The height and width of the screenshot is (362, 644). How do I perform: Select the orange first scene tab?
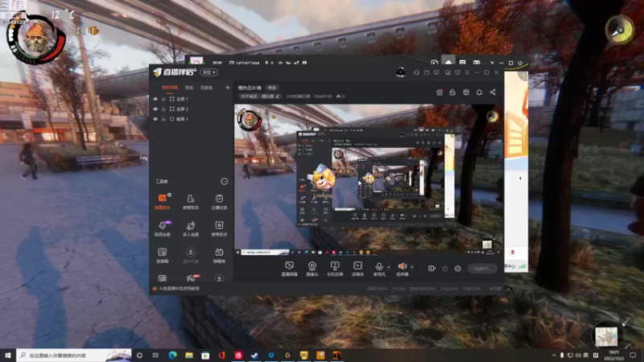[x=170, y=88]
